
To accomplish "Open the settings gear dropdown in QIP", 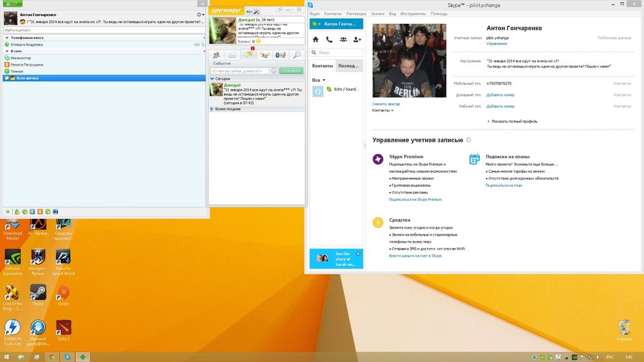I will (201, 14).
